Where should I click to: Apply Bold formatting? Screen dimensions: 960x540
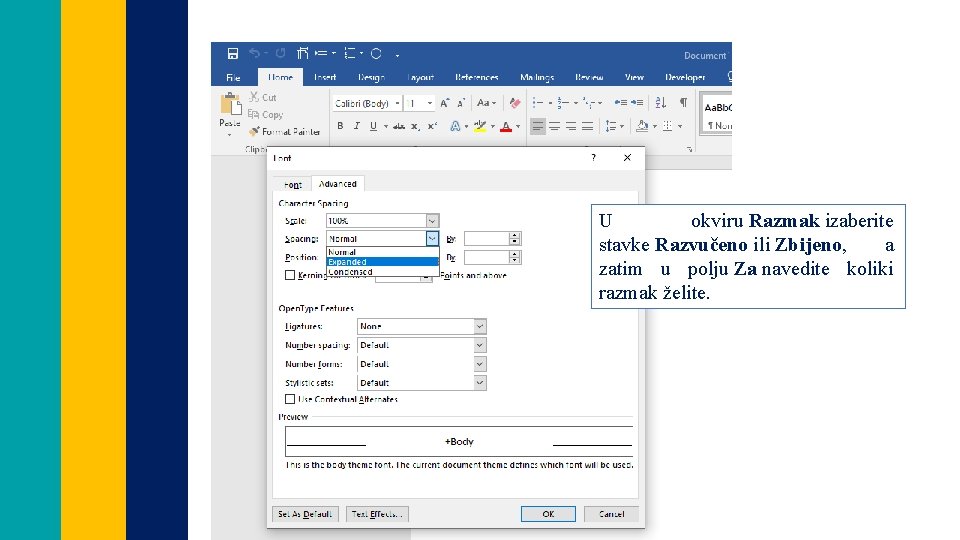click(340, 126)
